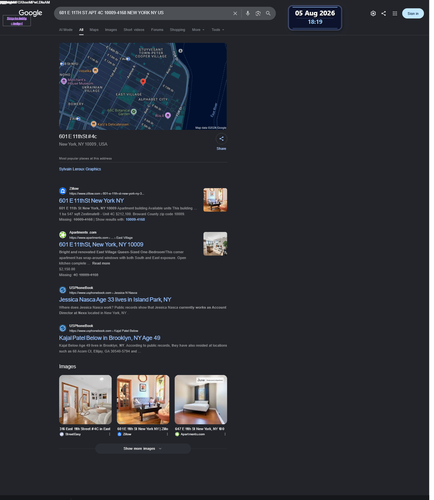This screenshot has height=500, width=434.
Task: Click favicon of Kajal Patel result
Action: point(63,328)
